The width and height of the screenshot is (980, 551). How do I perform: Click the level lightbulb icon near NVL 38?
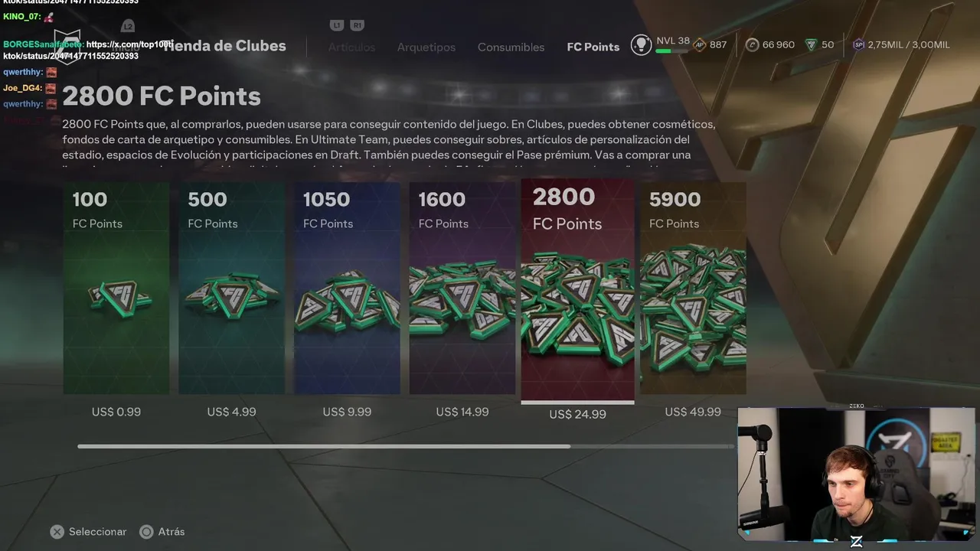pos(641,45)
